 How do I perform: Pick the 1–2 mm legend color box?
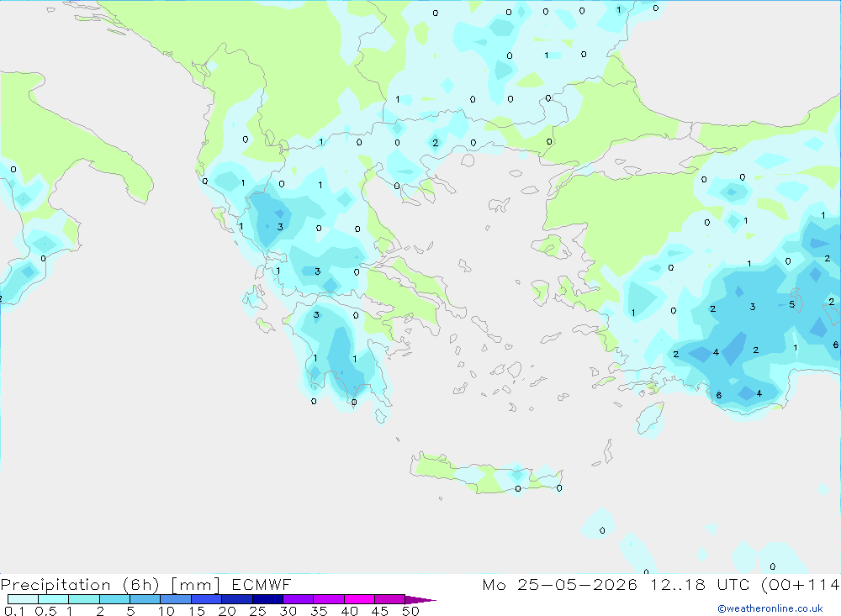coord(84,599)
